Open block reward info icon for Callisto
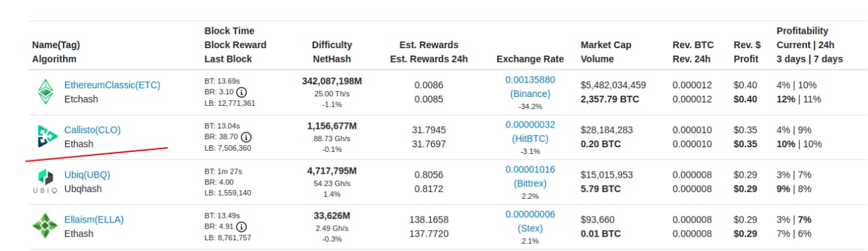Viewport: 868px width, 251px height. pos(246,136)
